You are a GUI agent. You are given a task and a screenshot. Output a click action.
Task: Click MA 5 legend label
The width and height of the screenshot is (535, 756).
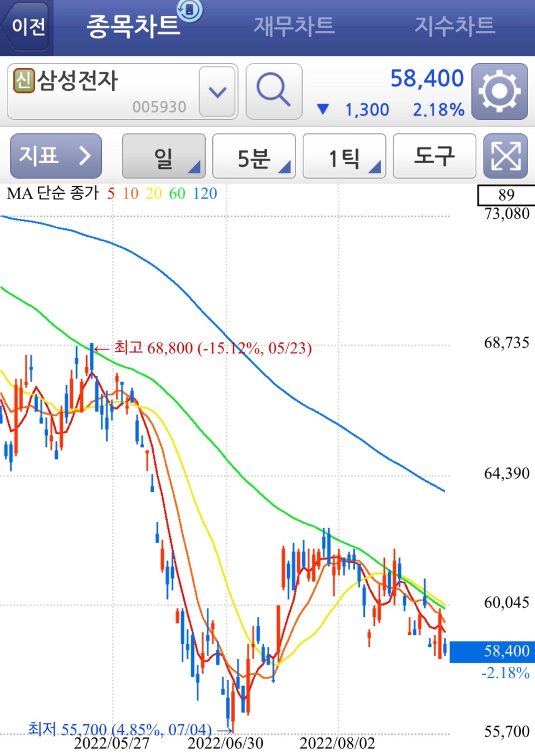click(x=111, y=194)
